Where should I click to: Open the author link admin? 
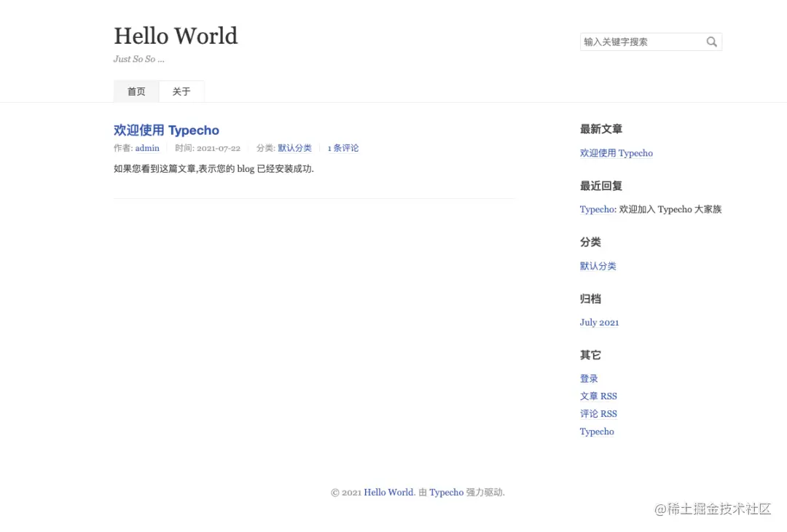(147, 148)
